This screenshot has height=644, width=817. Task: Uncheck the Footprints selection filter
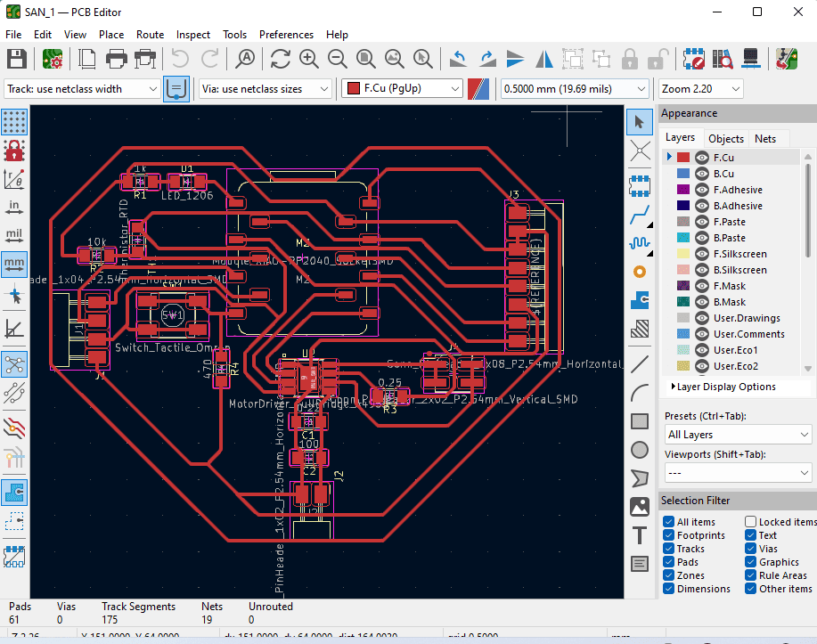669,535
